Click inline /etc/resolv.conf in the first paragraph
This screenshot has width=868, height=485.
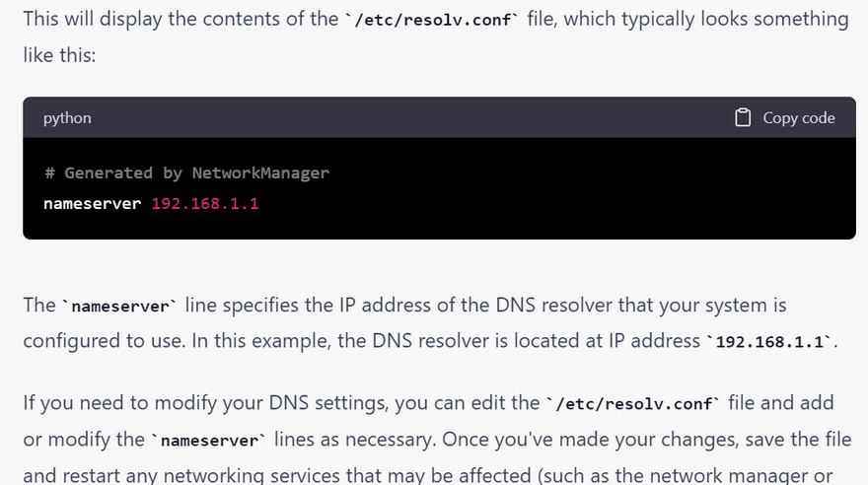(x=432, y=20)
